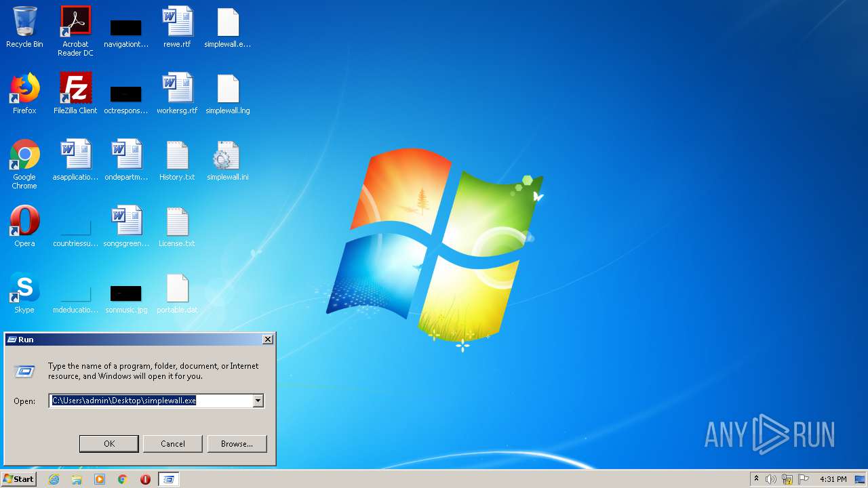Image resolution: width=868 pixels, height=488 pixels.
Task: Click Cancel in the Run dialog
Action: coord(173,444)
